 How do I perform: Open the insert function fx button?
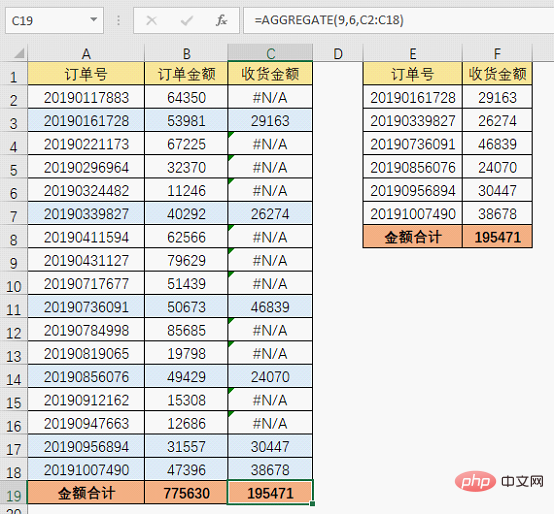(221, 20)
